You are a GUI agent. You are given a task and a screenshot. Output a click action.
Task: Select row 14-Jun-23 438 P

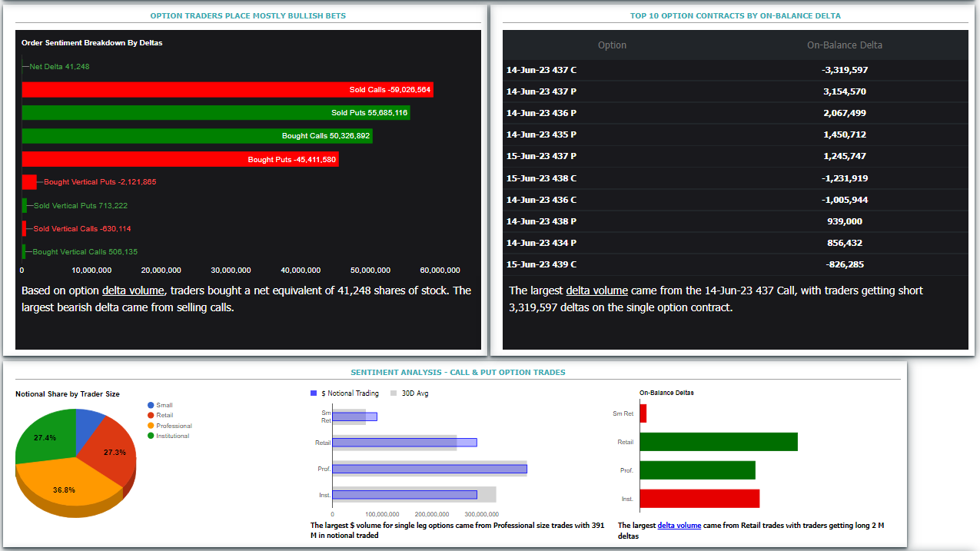click(736, 221)
